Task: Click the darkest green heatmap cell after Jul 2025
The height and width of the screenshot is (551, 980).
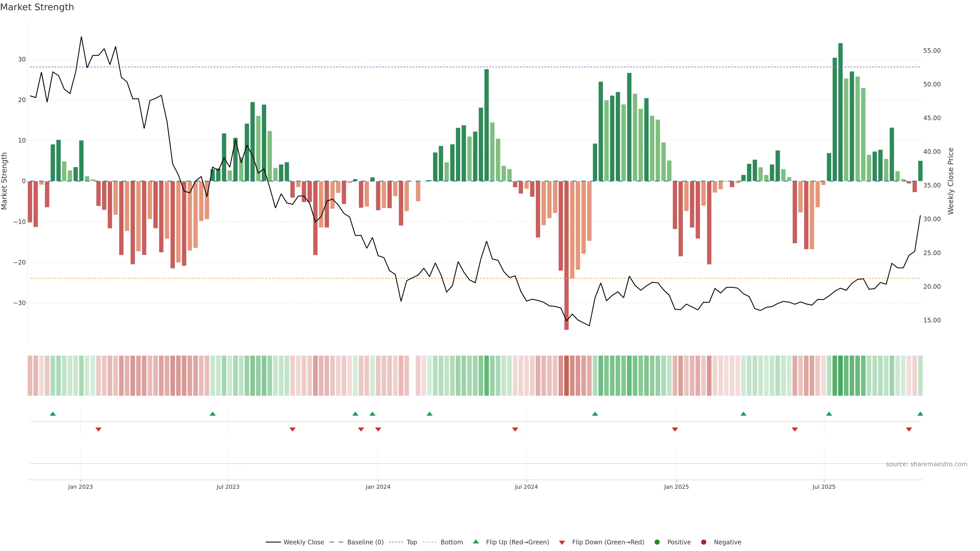Action: pos(840,375)
